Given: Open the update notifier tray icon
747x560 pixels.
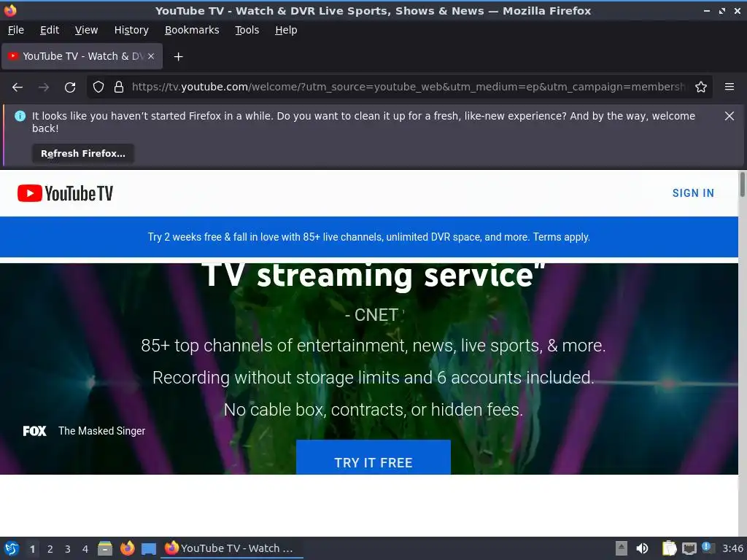Looking at the screenshot, I should pos(708,548).
